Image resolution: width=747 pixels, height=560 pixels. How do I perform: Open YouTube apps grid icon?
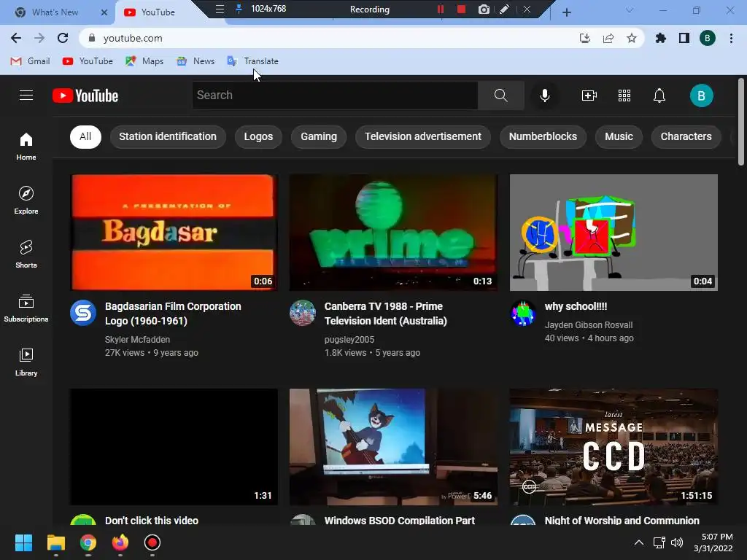[x=624, y=96]
